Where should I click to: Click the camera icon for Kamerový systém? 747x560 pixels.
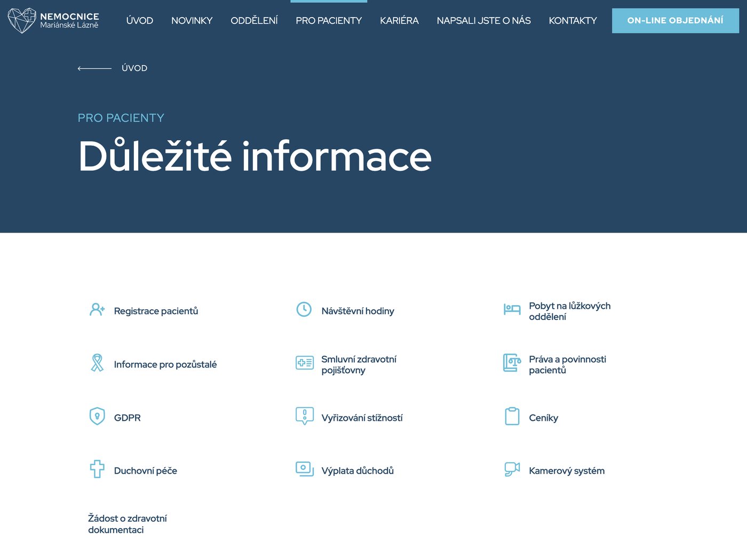coord(512,469)
